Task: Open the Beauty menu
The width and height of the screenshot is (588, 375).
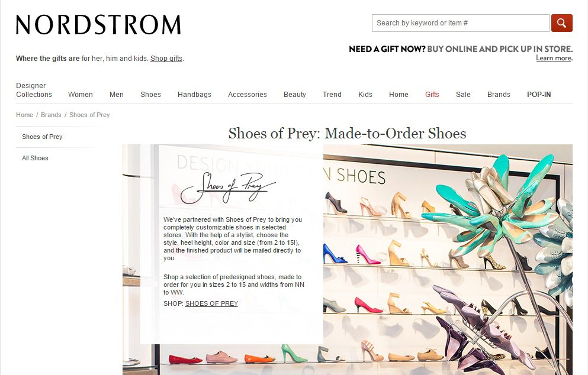Action: click(x=295, y=95)
